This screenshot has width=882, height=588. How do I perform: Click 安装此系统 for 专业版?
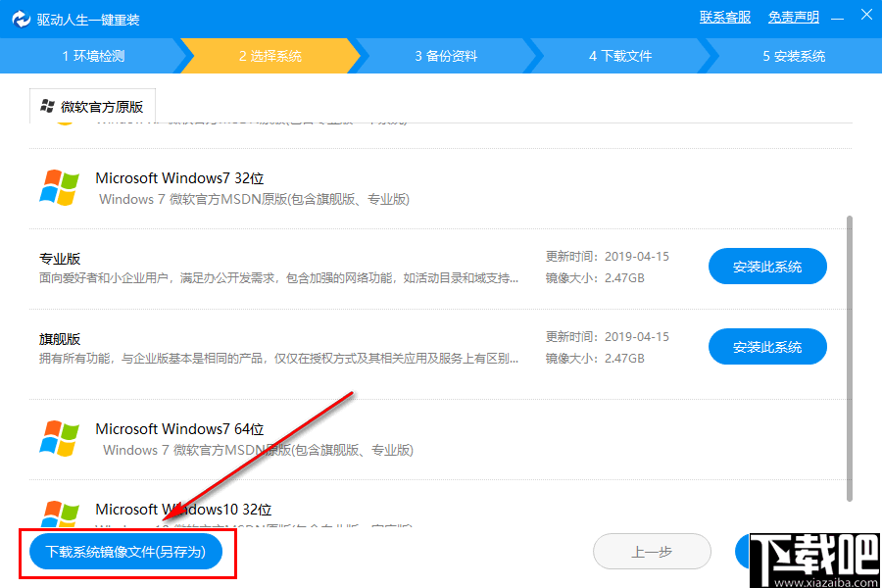click(767, 266)
